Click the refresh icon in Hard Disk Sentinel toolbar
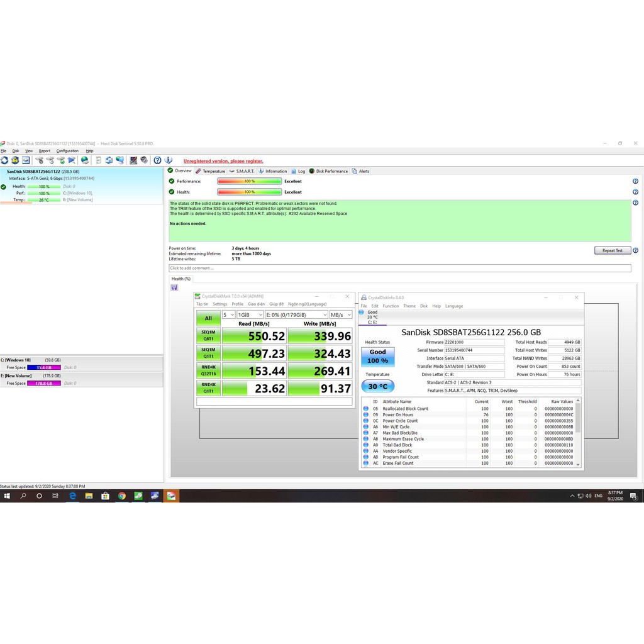644x644 pixels. point(4,160)
